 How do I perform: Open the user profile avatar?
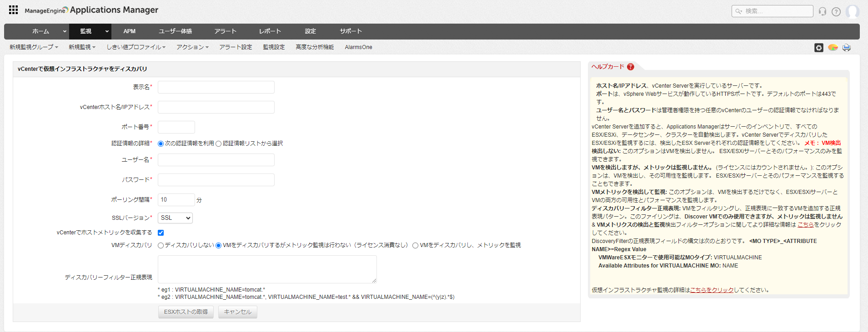pyautogui.click(x=852, y=11)
